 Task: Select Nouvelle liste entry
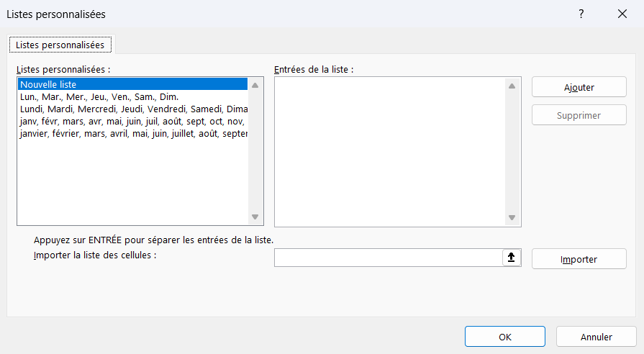pos(132,84)
